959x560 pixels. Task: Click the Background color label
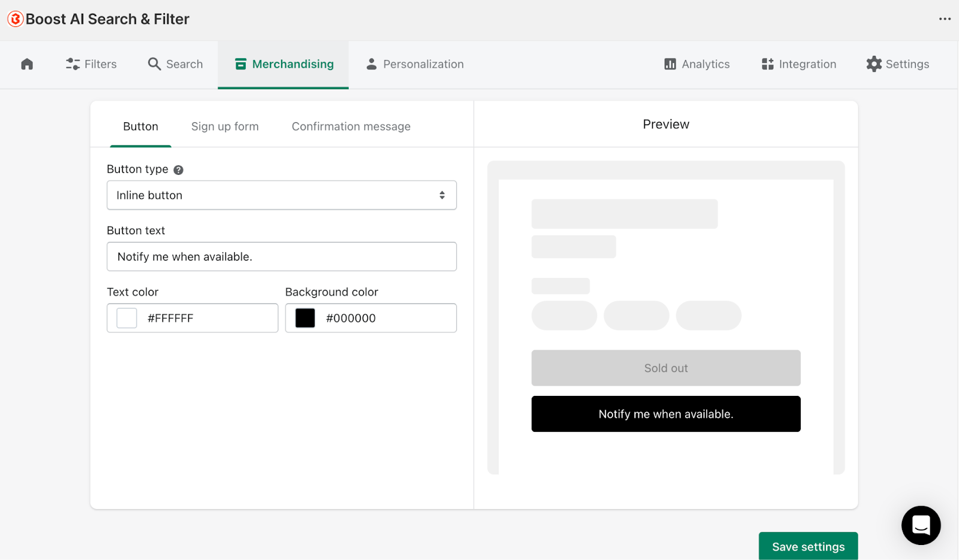pyautogui.click(x=331, y=292)
